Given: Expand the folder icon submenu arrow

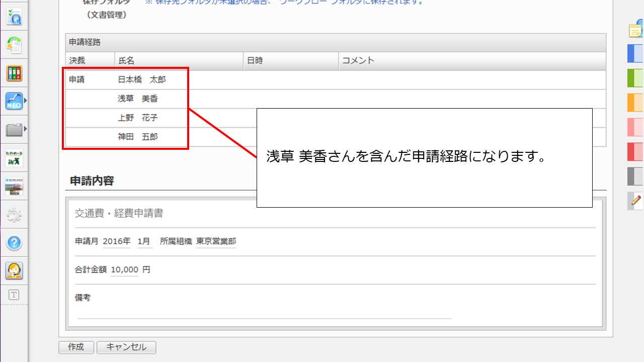Looking at the screenshot, I should point(25,130).
